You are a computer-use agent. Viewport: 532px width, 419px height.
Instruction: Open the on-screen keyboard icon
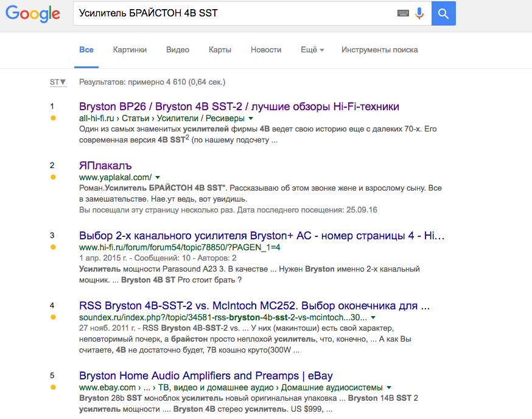pos(403,13)
